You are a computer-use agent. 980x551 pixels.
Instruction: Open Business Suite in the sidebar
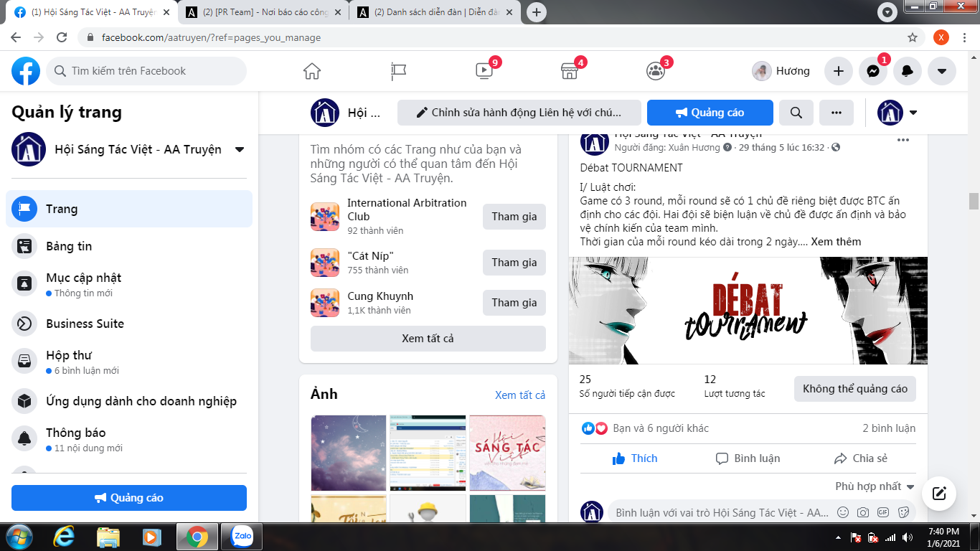(x=129, y=324)
